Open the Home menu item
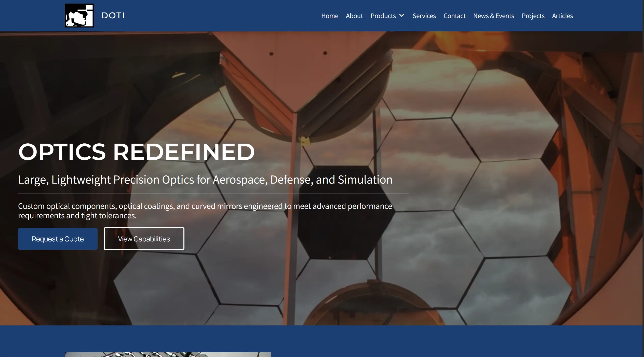The image size is (644, 357). coord(330,16)
